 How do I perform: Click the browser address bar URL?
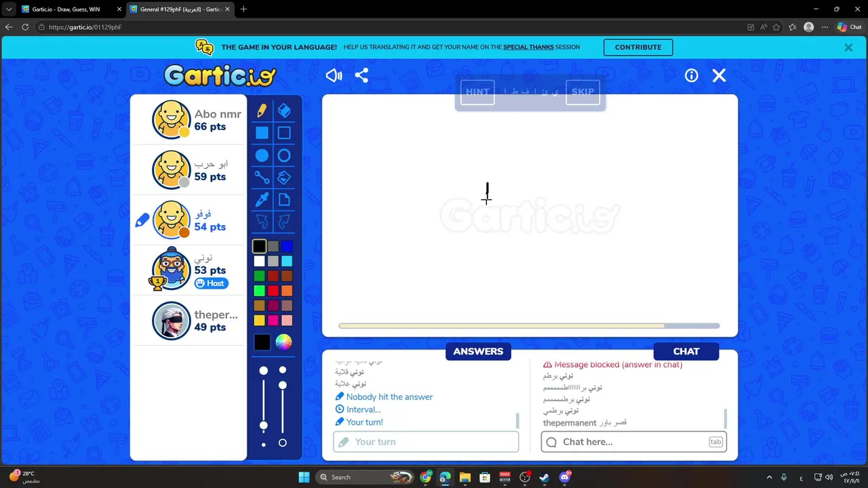(85, 27)
